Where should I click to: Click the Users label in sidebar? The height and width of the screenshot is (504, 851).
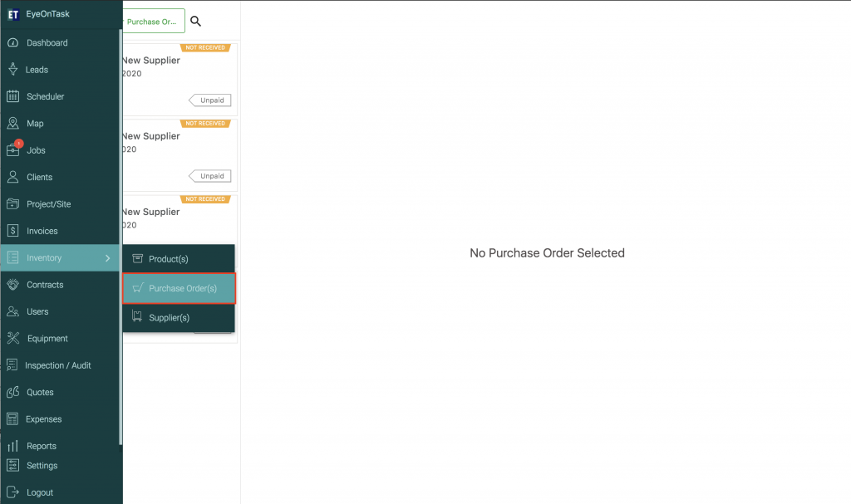tap(37, 311)
